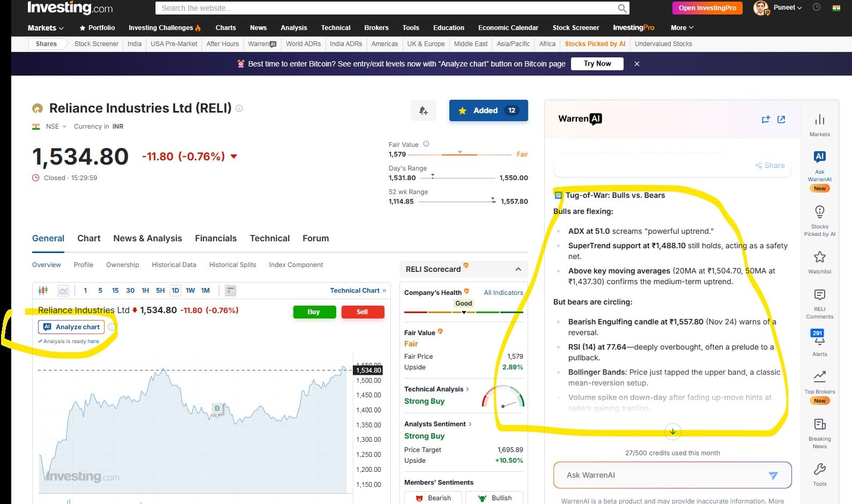Viewport: 852px width, 504px height.
Task: Select 15 minute chart interval
Action: 115,291
